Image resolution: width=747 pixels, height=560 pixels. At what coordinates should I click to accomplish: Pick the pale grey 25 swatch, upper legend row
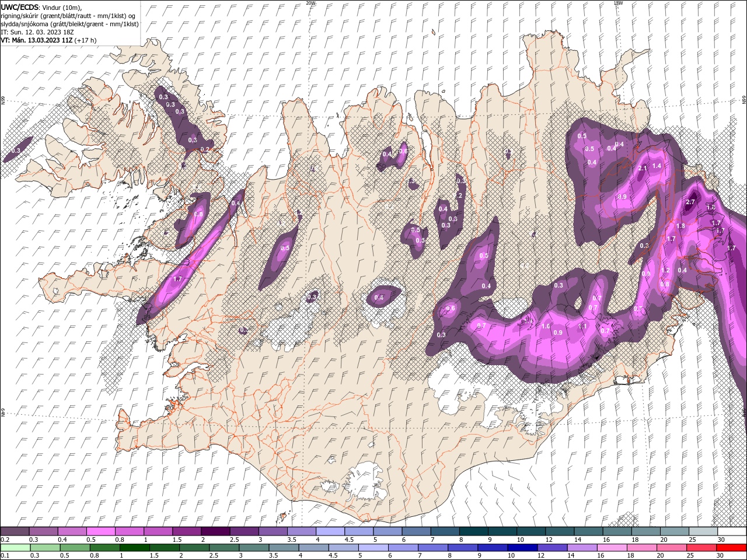(703, 531)
